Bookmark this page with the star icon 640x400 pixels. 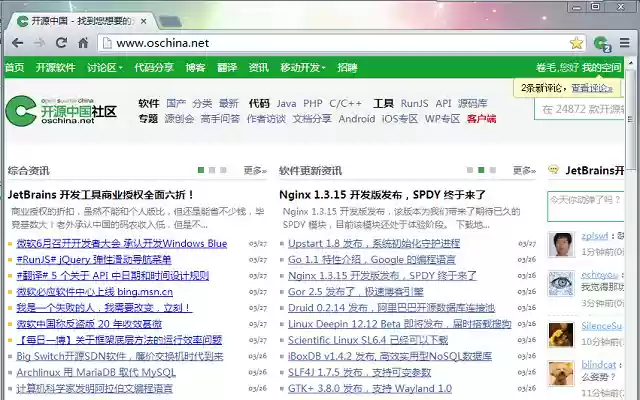coord(576,43)
